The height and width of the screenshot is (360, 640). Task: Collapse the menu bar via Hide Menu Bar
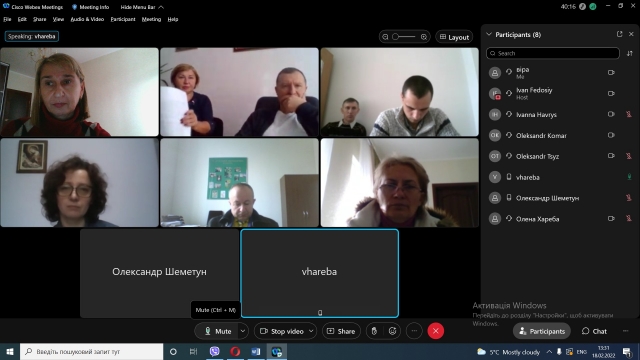click(142, 7)
